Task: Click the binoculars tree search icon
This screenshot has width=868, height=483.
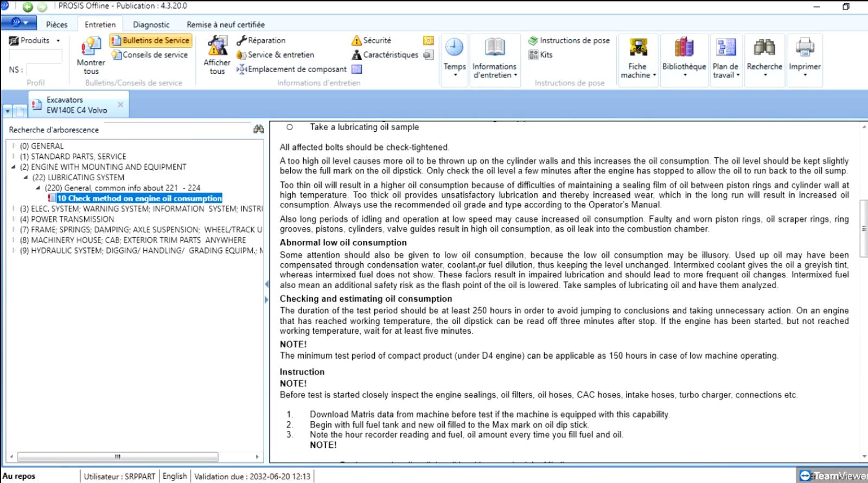Action: 258,129
